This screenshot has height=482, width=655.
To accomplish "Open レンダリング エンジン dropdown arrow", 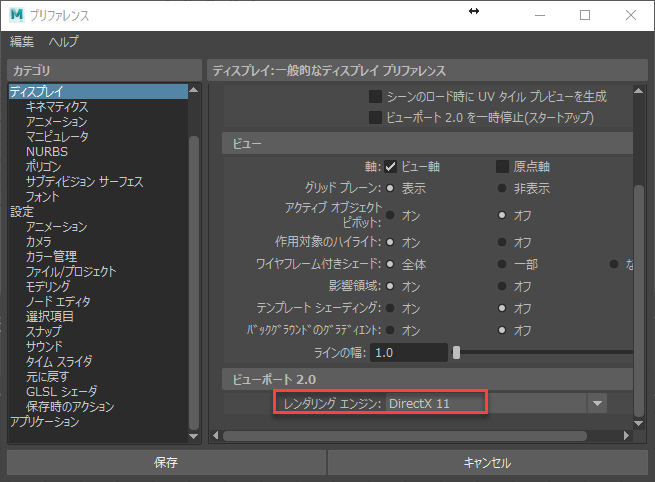I will coord(597,403).
